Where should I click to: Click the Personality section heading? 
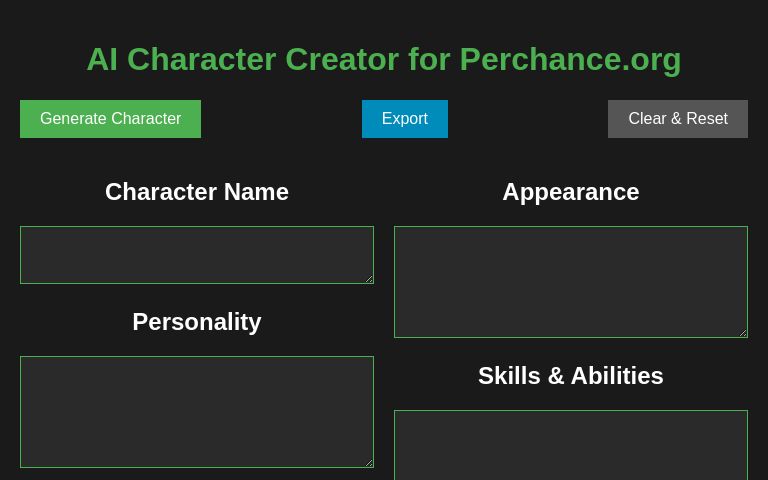click(x=196, y=322)
